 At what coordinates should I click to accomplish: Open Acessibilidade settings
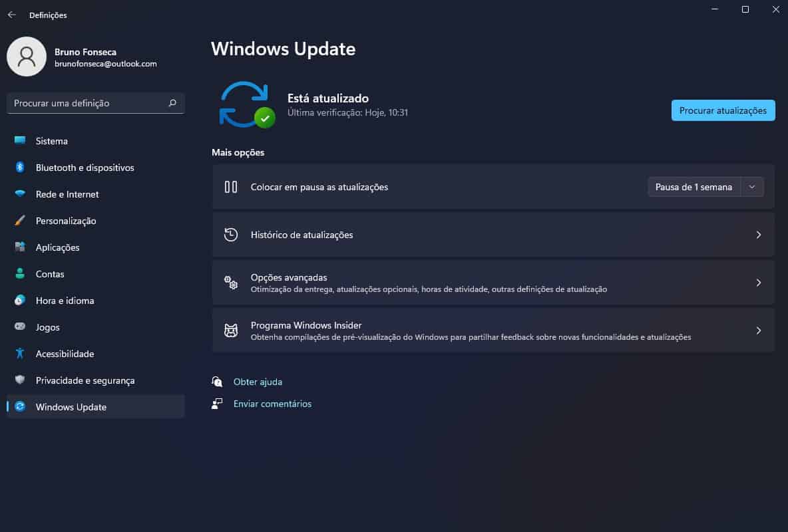95,354
